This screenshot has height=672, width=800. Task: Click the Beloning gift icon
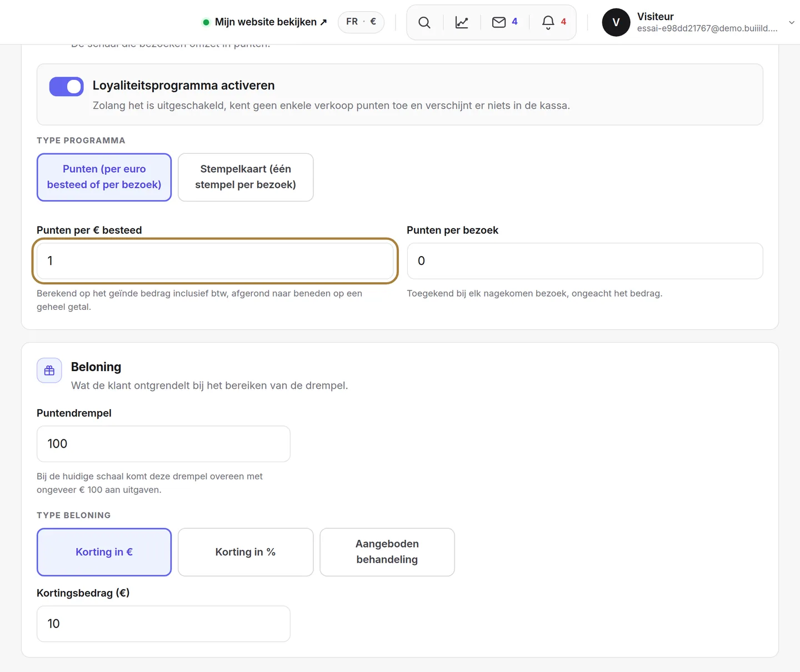click(x=49, y=370)
